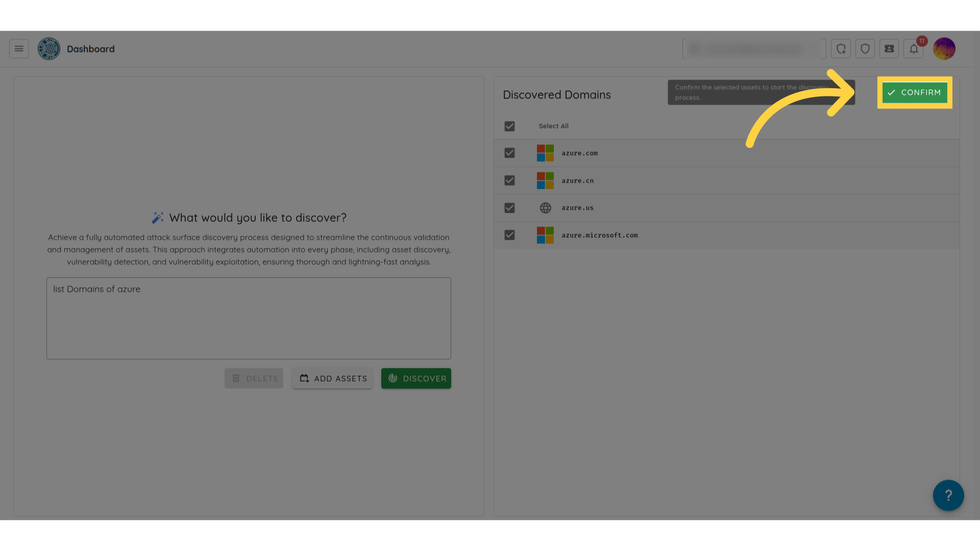Uncheck azure.cn domain checkbox

point(509,180)
